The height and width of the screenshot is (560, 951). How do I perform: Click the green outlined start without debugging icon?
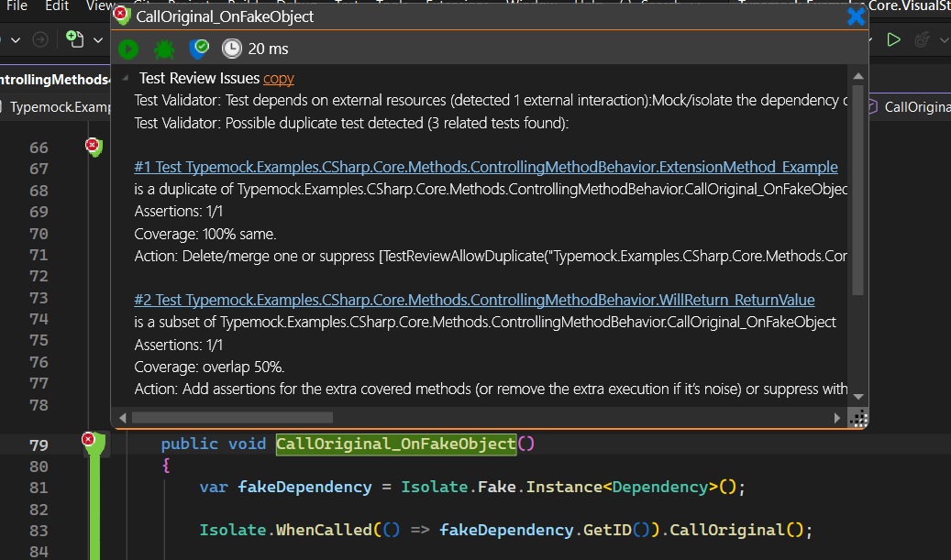(893, 40)
